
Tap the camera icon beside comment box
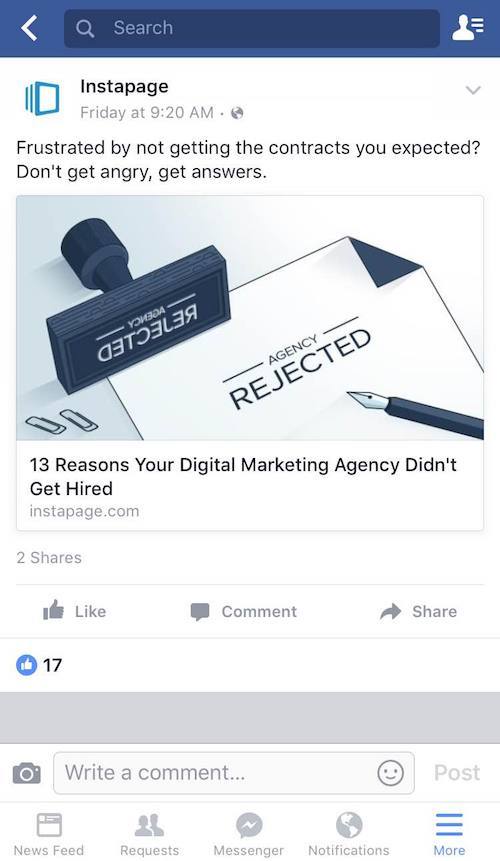click(27, 773)
